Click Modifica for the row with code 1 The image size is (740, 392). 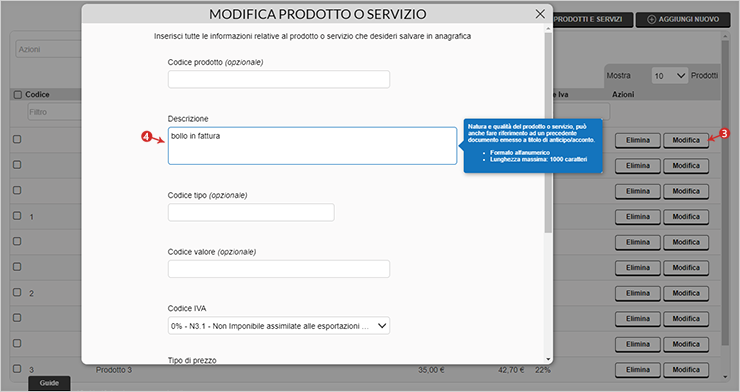[x=686, y=217]
